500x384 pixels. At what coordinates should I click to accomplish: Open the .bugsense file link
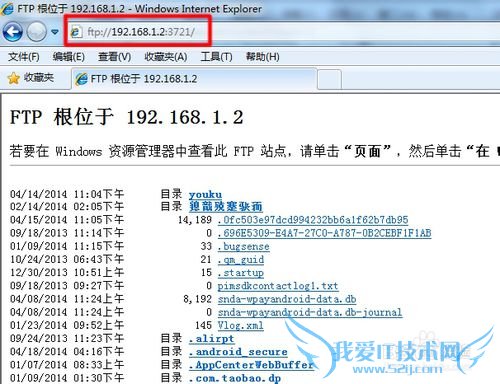[x=243, y=246]
